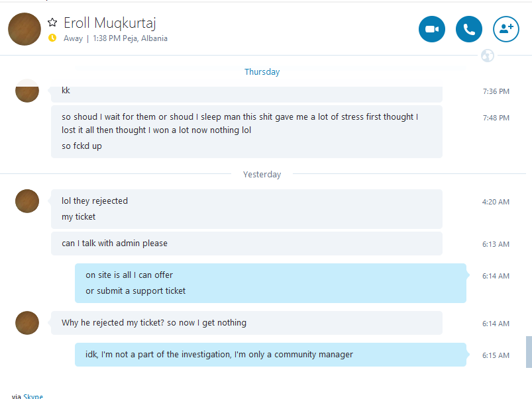Select the 'can I talk with admin please' message

click(246, 244)
